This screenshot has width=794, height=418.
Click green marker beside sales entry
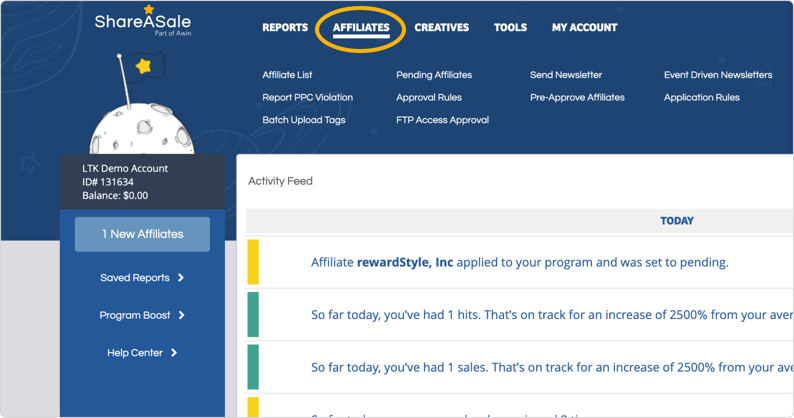pyautogui.click(x=253, y=367)
